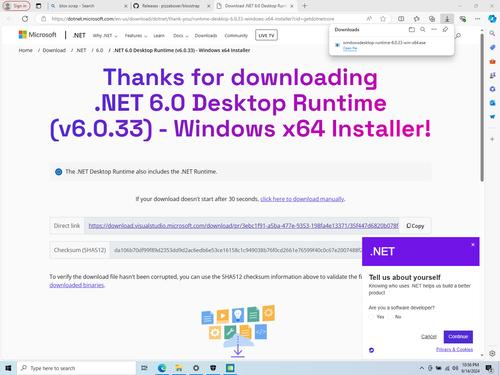Click the page vertical scrollbar

[x=482, y=107]
